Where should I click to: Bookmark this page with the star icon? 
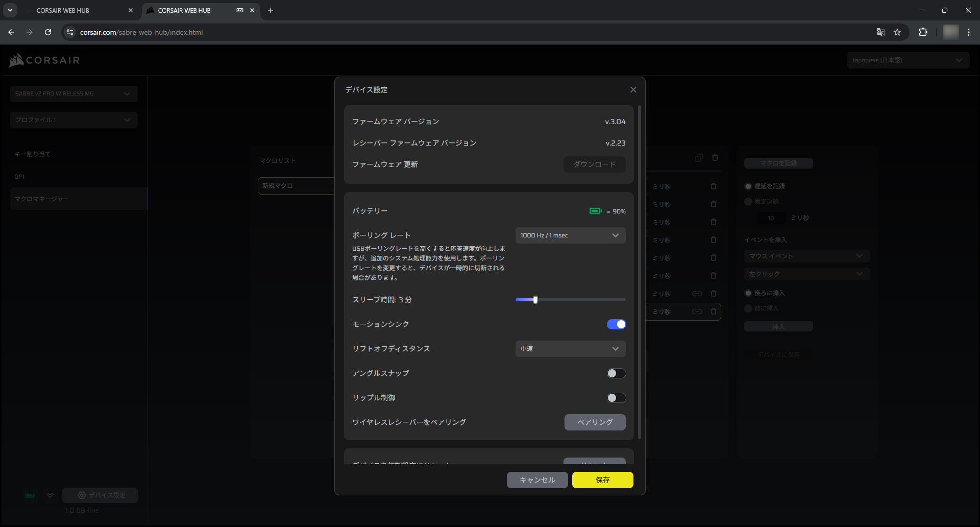point(897,32)
